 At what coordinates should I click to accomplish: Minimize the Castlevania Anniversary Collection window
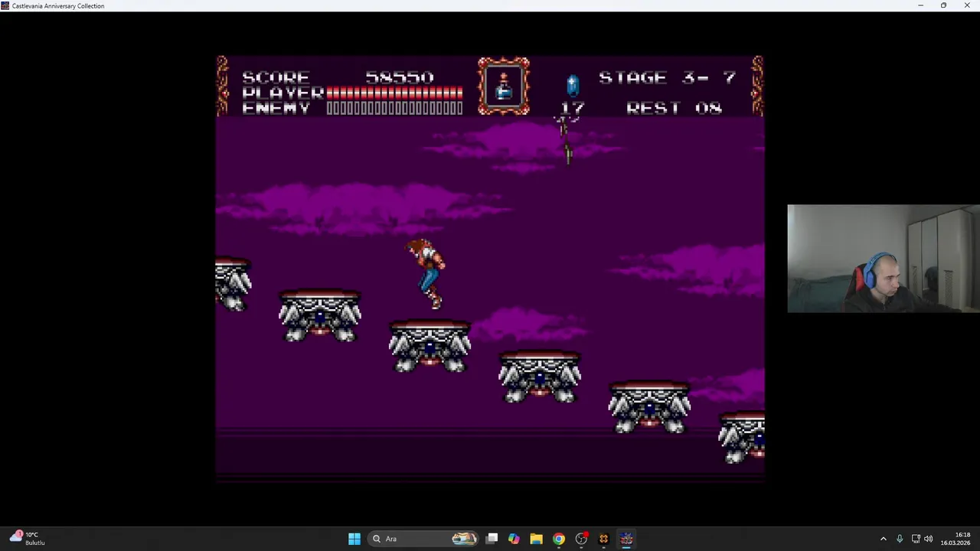pos(920,5)
